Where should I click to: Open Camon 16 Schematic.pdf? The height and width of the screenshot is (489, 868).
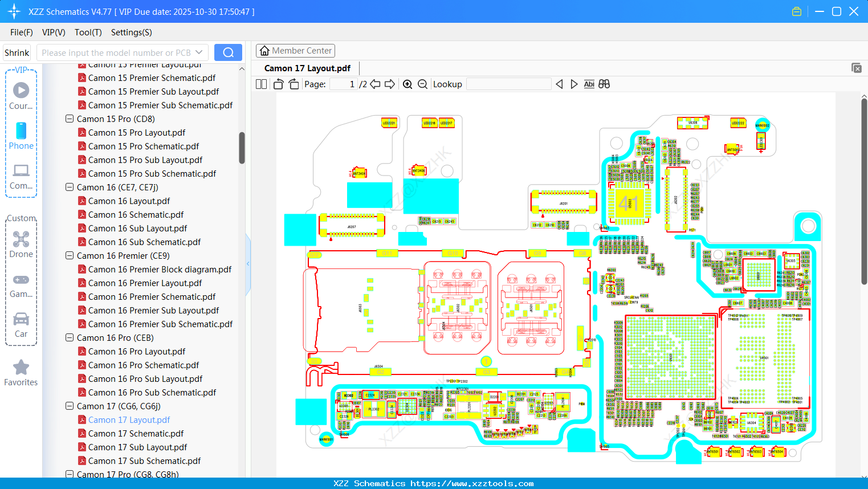pos(136,215)
